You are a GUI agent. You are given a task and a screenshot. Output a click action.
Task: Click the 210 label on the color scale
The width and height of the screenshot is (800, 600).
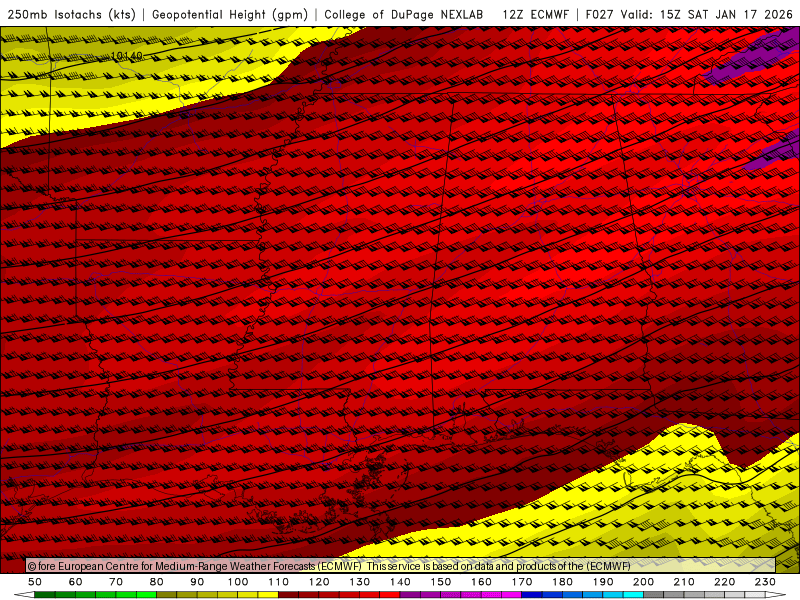point(684,582)
